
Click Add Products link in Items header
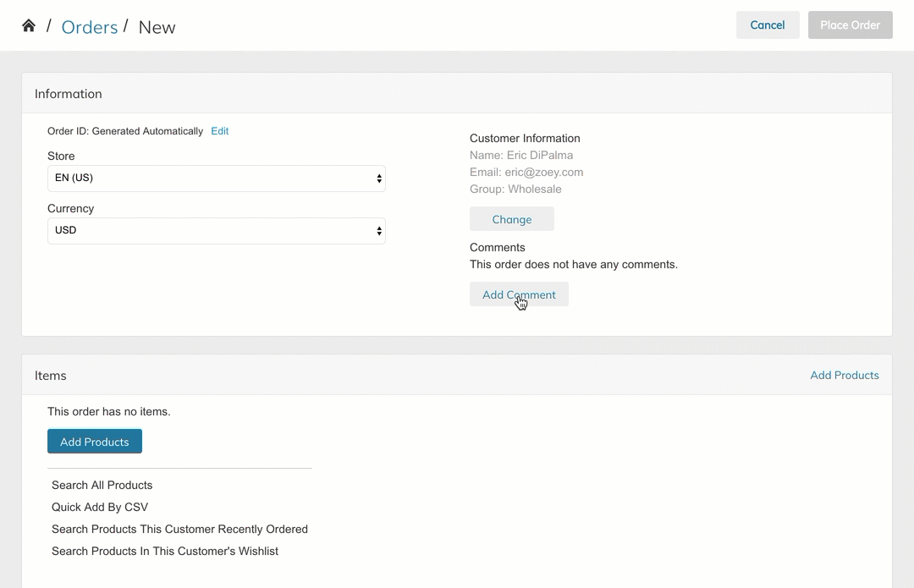(844, 375)
